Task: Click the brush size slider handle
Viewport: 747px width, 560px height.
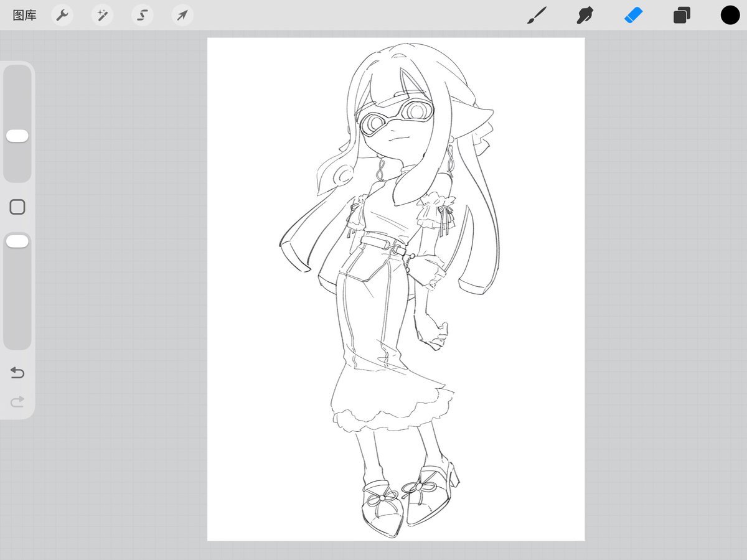Action: click(17, 136)
